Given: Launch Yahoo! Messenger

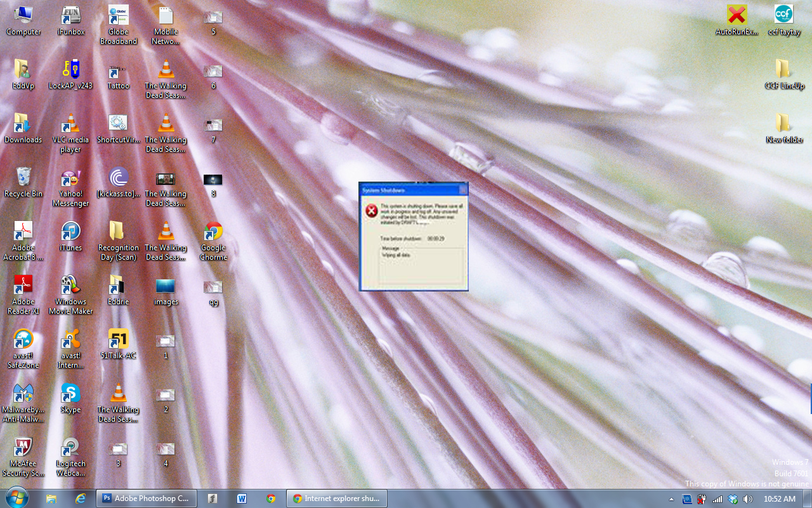Looking at the screenshot, I should click(x=70, y=187).
